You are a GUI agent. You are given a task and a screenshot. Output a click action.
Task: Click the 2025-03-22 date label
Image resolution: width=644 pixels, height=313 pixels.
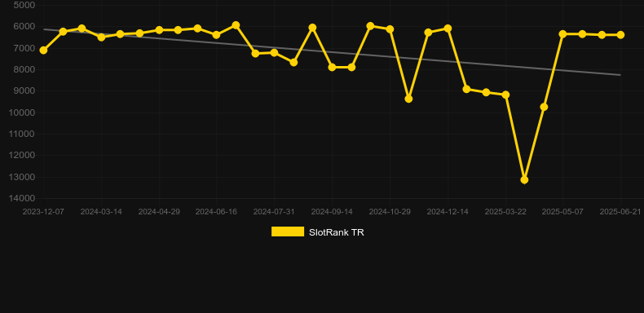[x=505, y=212]
